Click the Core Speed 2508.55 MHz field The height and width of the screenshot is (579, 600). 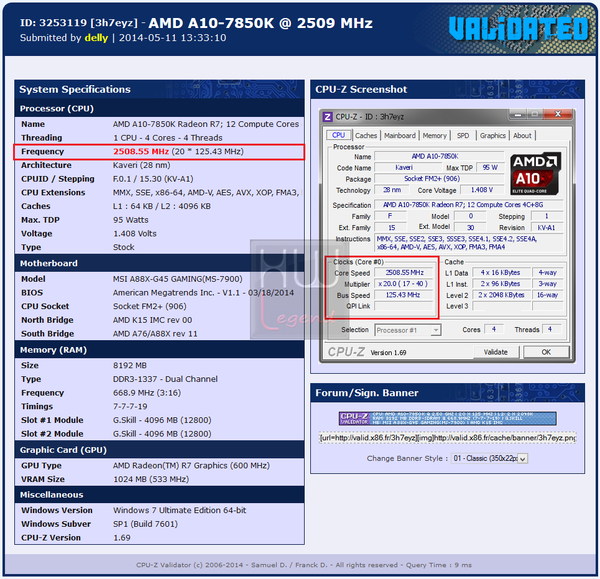[404, 272]
